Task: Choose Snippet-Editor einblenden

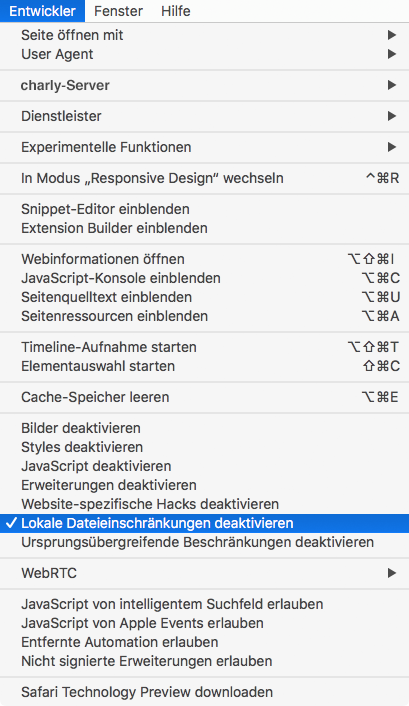Action: click(x=204, y=209)
